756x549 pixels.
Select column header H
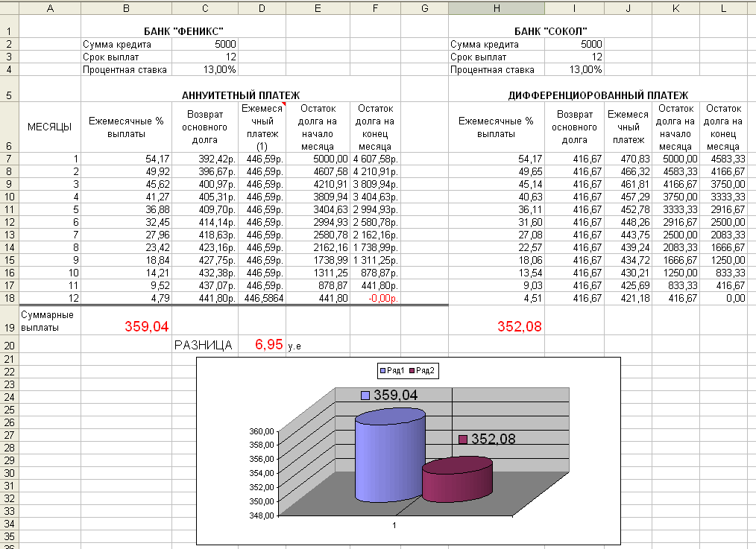[x=497, y=8]
